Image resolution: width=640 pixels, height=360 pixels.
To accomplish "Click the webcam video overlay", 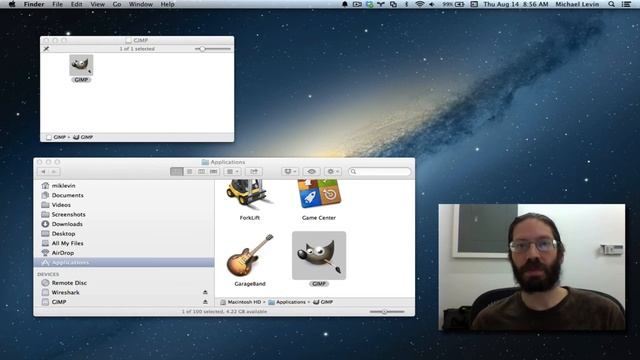I will pos(532,267).
